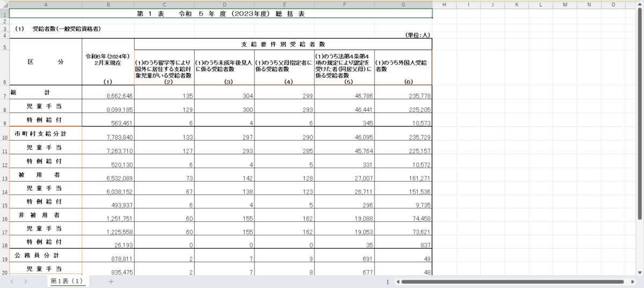The image size is (644, 288).
Task: Select column G header
Action: pyautogui.click(x=403, y=4)
